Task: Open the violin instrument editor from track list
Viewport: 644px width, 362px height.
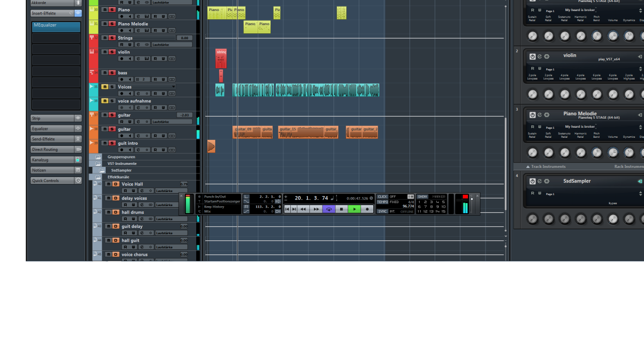Action: [147, 59]
